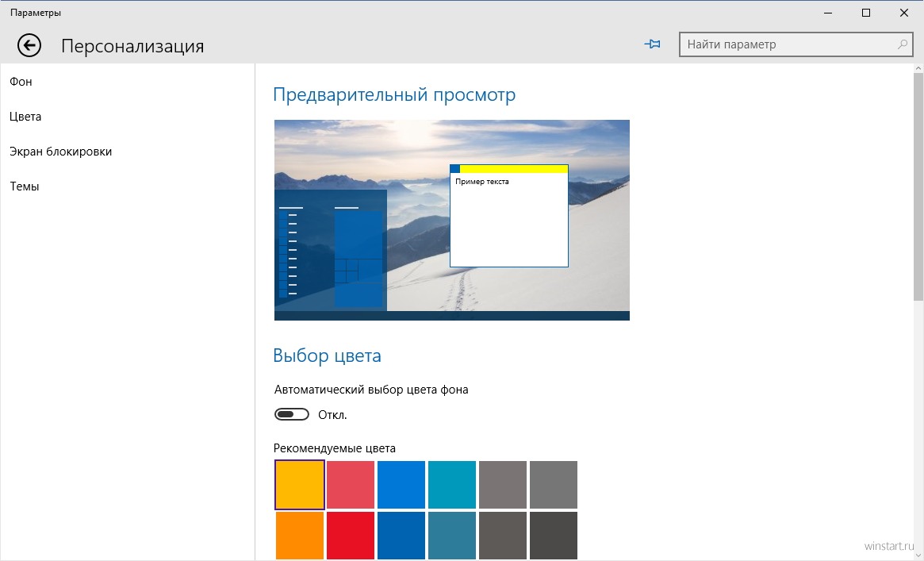
Task: Choose the coral red color swatch
Action: (351, 485)
